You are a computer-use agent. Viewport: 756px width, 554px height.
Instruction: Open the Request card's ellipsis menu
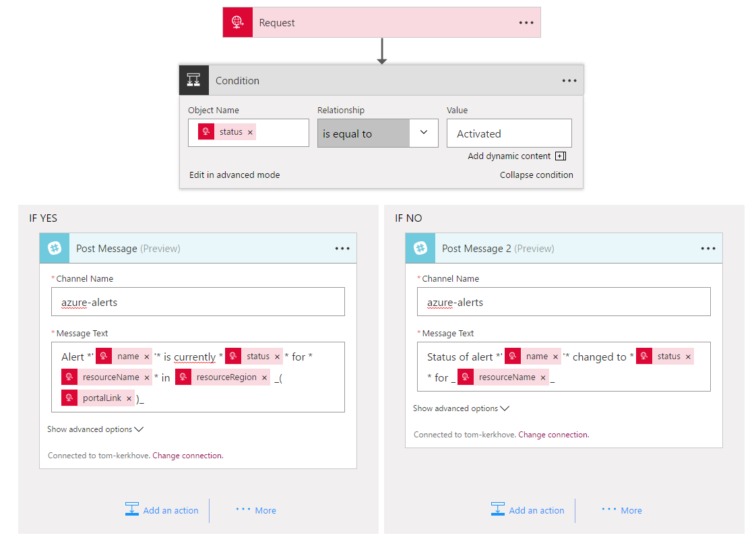coord(525,22)
